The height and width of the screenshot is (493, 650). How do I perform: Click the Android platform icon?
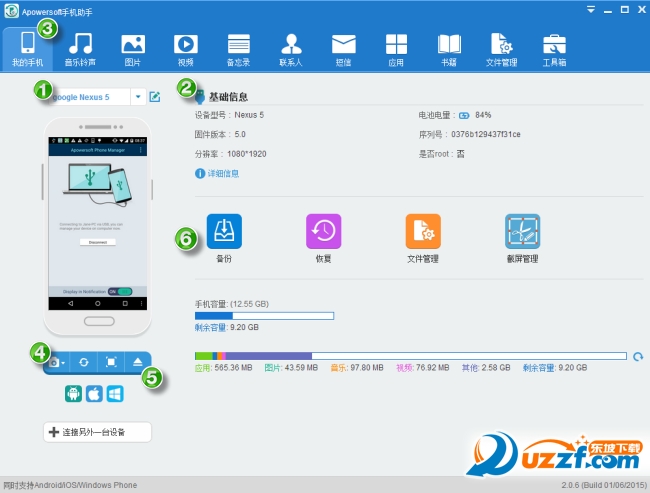point(73,393)
